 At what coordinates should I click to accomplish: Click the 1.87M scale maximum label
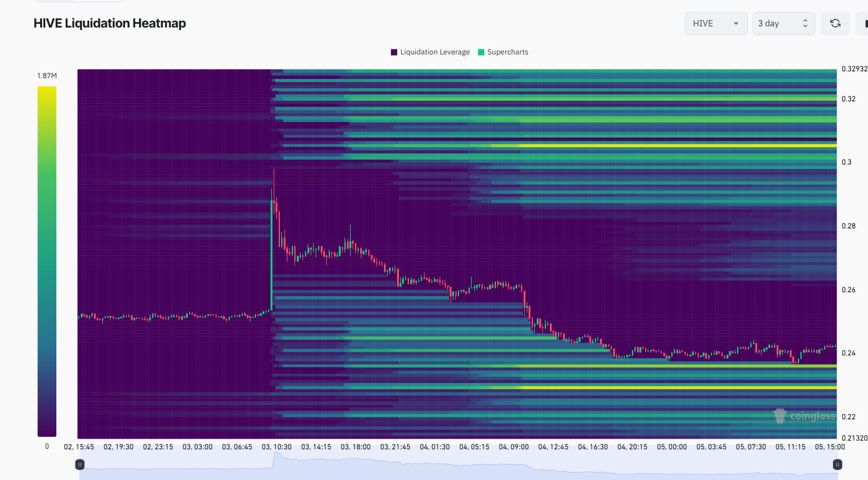47,76
